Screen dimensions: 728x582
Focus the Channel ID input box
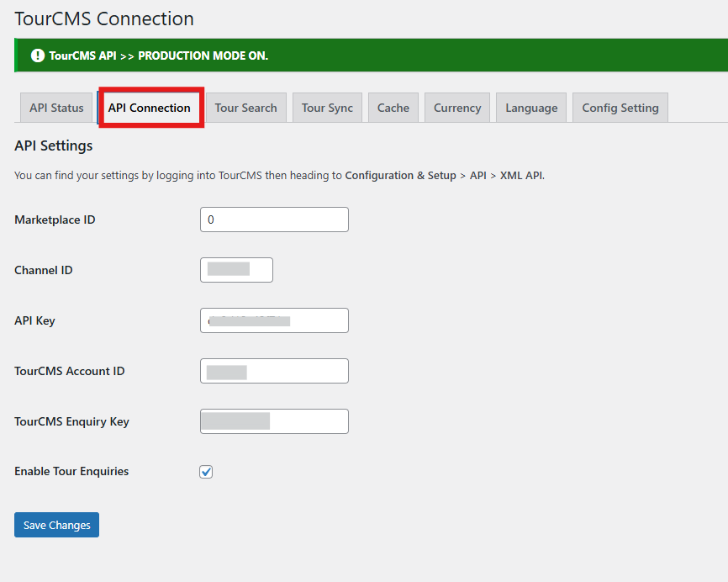[236, 270]
